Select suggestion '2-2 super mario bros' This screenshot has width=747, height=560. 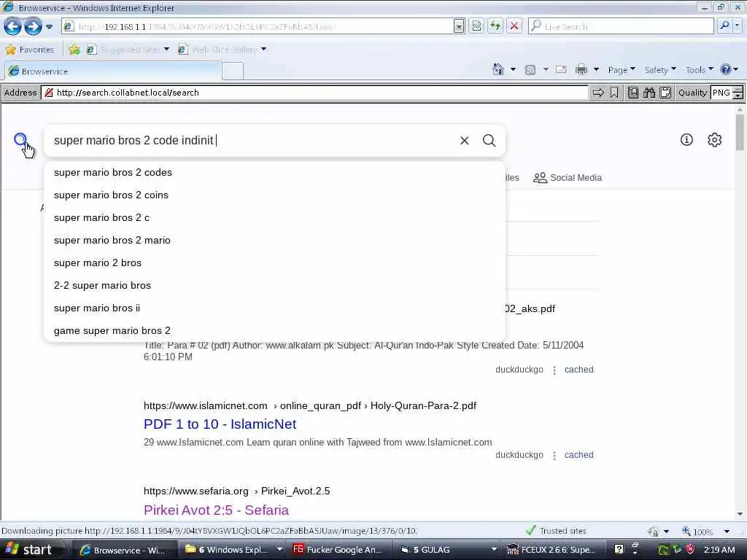coord(274,285)
